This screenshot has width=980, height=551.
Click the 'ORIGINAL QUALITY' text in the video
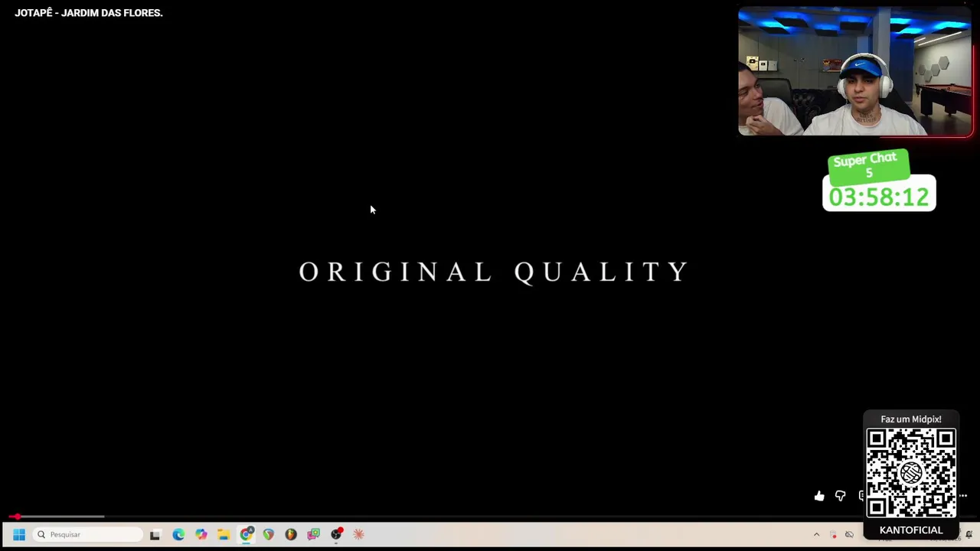tap(494, 272)
